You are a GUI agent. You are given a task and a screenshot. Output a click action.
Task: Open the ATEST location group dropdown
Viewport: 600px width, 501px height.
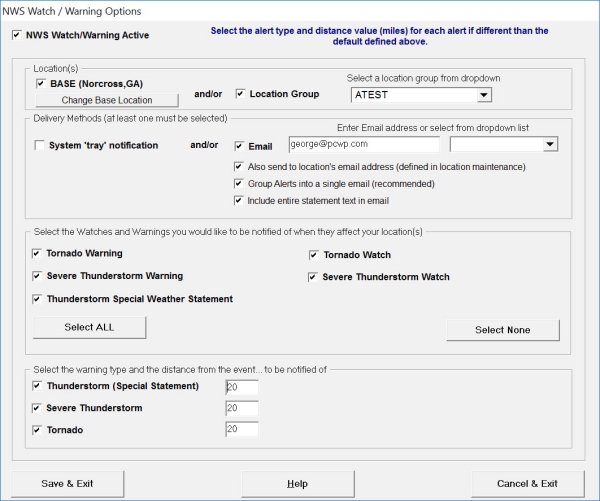(484, 95)
